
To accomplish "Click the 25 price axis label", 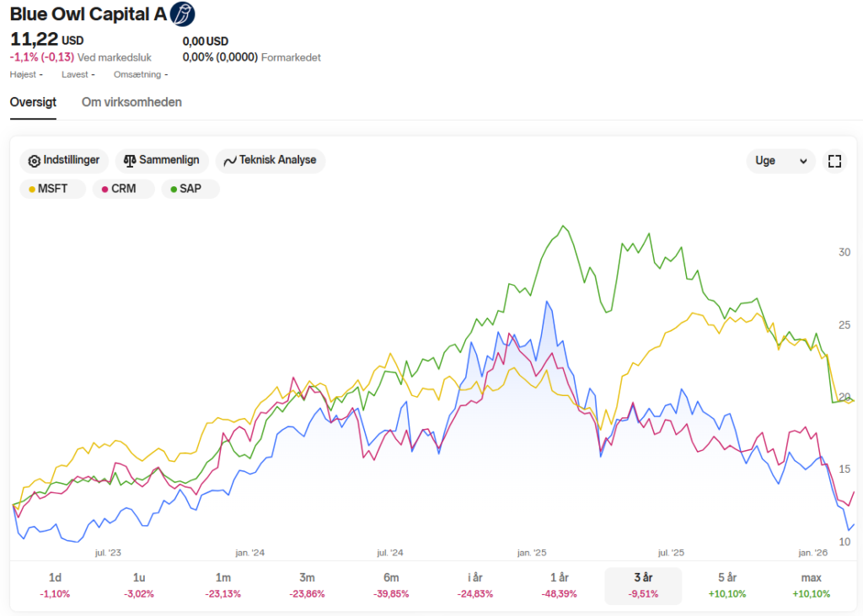I will point(844,324).
